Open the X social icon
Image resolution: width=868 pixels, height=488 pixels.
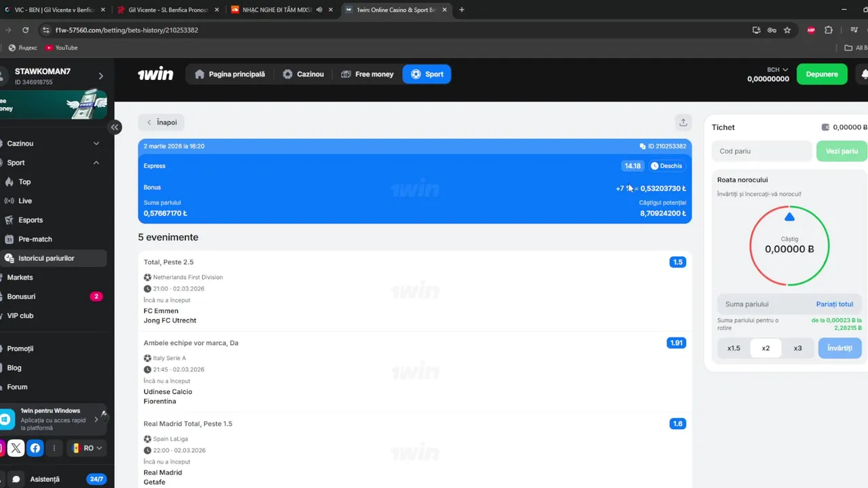point(16,448)
